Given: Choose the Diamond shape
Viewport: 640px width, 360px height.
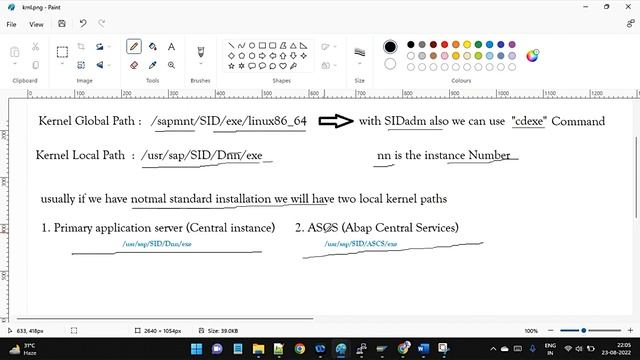Looking at the screenshot, I should pos(231,56).
